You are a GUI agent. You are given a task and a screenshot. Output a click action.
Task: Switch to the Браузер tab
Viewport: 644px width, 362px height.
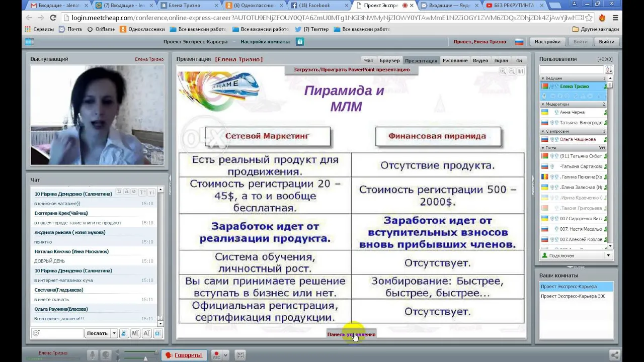point(389,60)
